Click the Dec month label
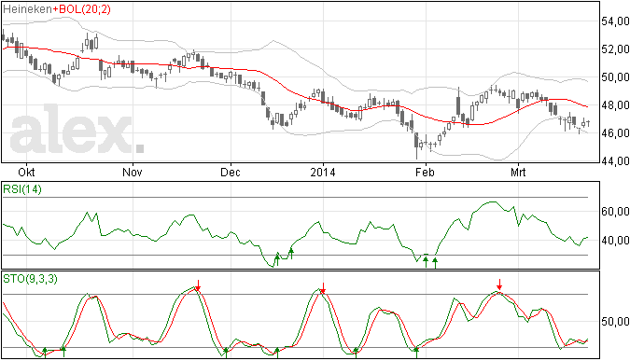 (230, 172)
